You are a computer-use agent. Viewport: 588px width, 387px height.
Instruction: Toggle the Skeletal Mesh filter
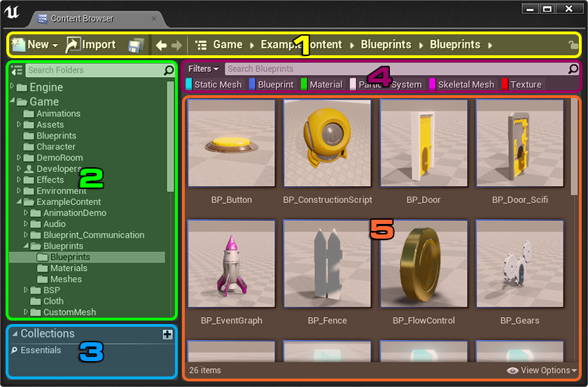pyautogui.click(x=462, y=85)
